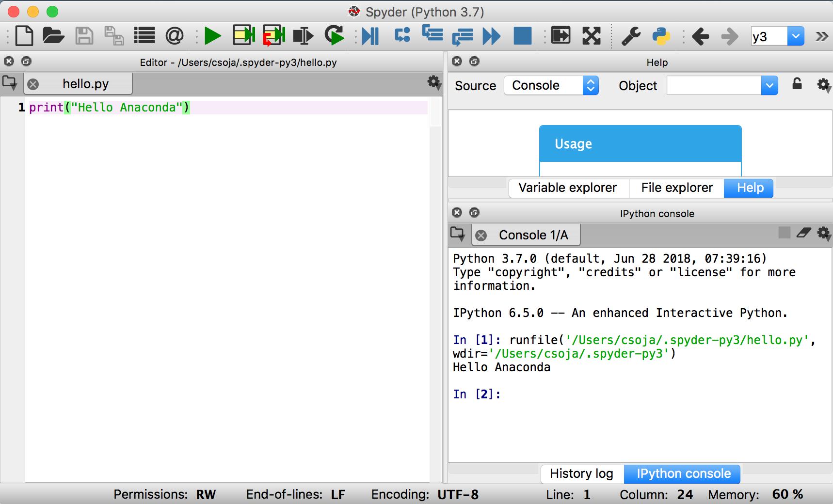Open the working directory dropdown showing y3
Screen dimensions: 833x504
pyautogui.click(x=796, y=35)
